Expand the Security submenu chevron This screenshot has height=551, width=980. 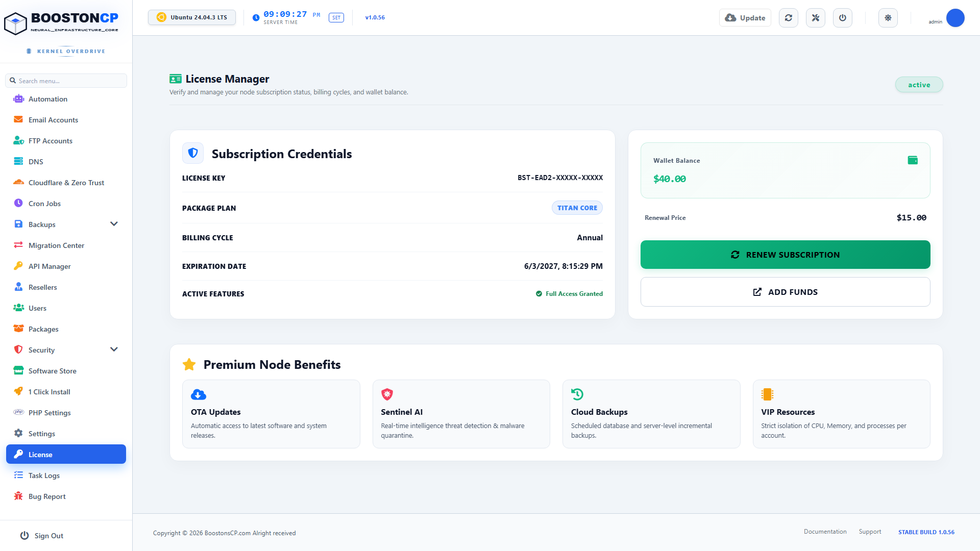[x=114, y=349]
